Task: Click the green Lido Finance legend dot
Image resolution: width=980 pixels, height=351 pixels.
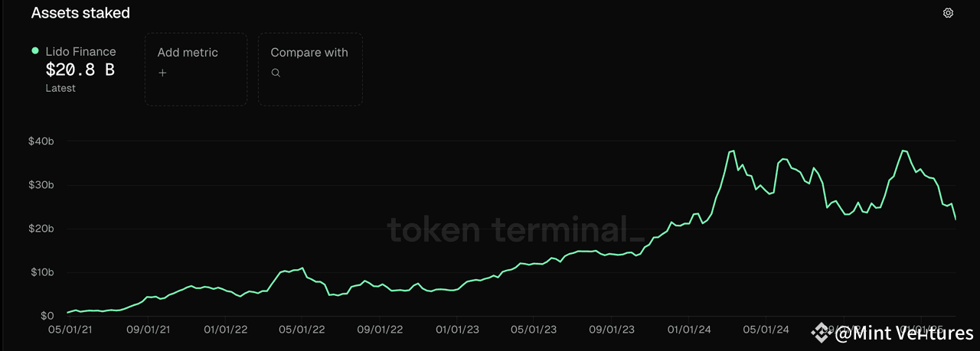Action: pos(35,51)
